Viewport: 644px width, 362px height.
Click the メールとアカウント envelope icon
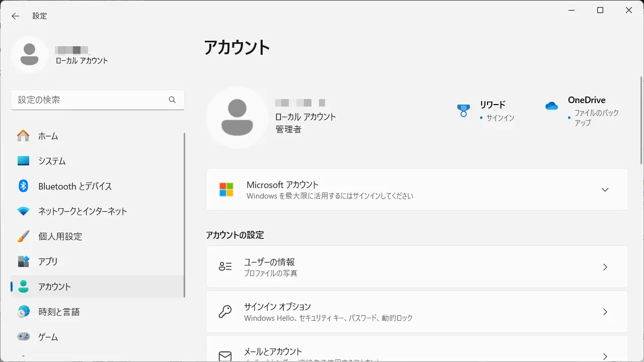click(x=225, y=356)
